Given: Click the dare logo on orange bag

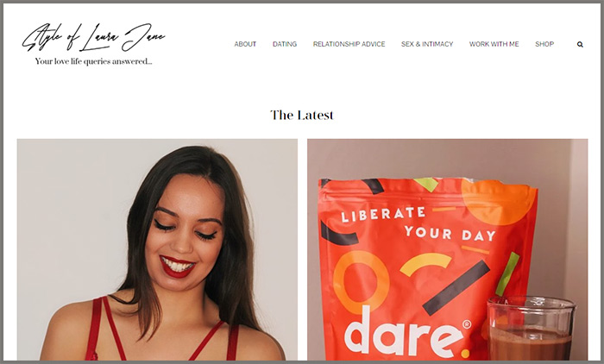Looking at the screenshot, I should click(x=406, y=332).
